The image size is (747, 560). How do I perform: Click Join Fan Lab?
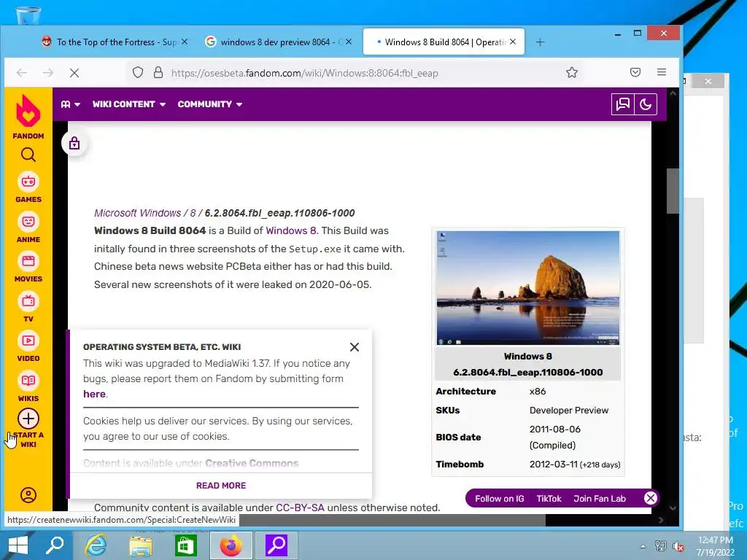[600, 499]
